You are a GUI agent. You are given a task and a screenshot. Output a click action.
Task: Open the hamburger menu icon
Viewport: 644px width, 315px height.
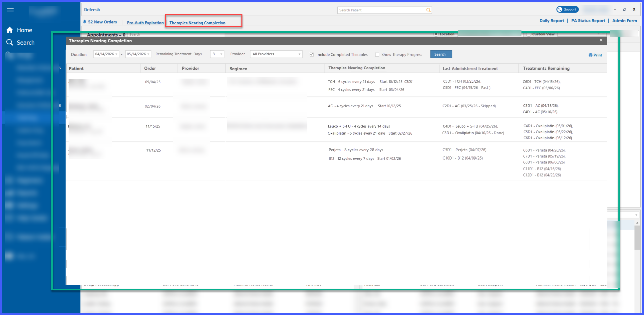10,10
